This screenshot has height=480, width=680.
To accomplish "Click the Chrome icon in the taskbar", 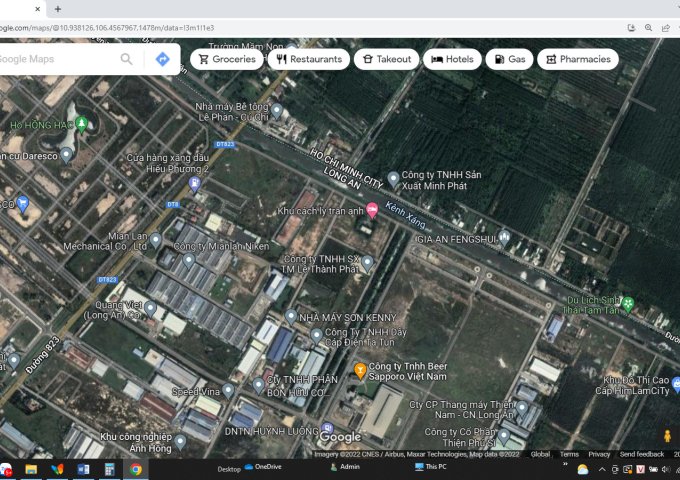I will point(135,468).
